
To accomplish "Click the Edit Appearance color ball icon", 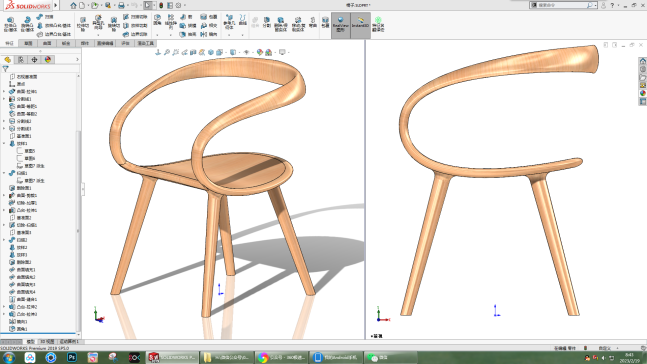I will 259,52.
